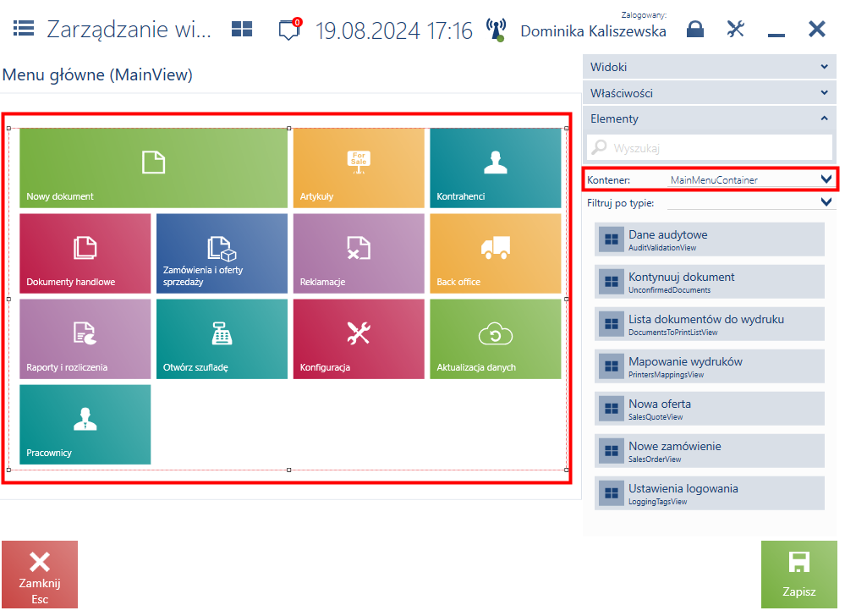Select the Zamówienia i oferty sprzedaży tile
The height and width of the screenshot is (616, 845).
[x=222, y=253]
